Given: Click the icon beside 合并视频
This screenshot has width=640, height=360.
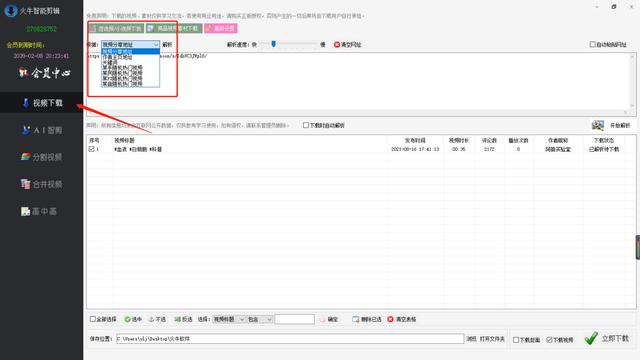Looking at the screenshot, I should tap(25, 184).
